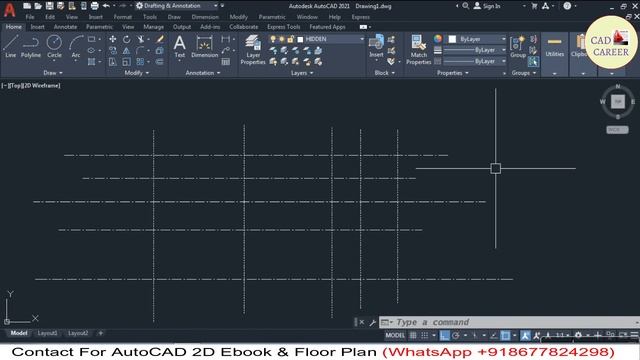This screenshot has height=360, width=640.
Task: Click the Trim tool icon
Action: coord(140,39)
